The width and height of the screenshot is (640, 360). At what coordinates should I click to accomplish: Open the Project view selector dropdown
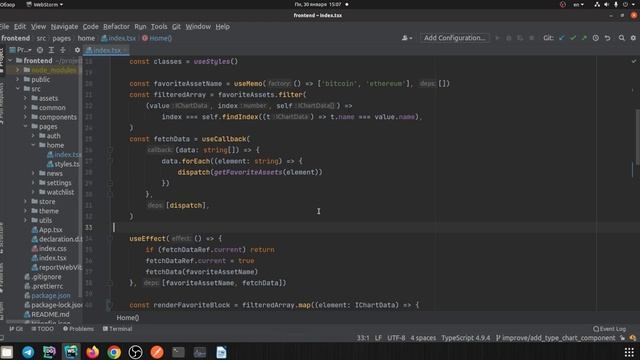coord(20,50)
